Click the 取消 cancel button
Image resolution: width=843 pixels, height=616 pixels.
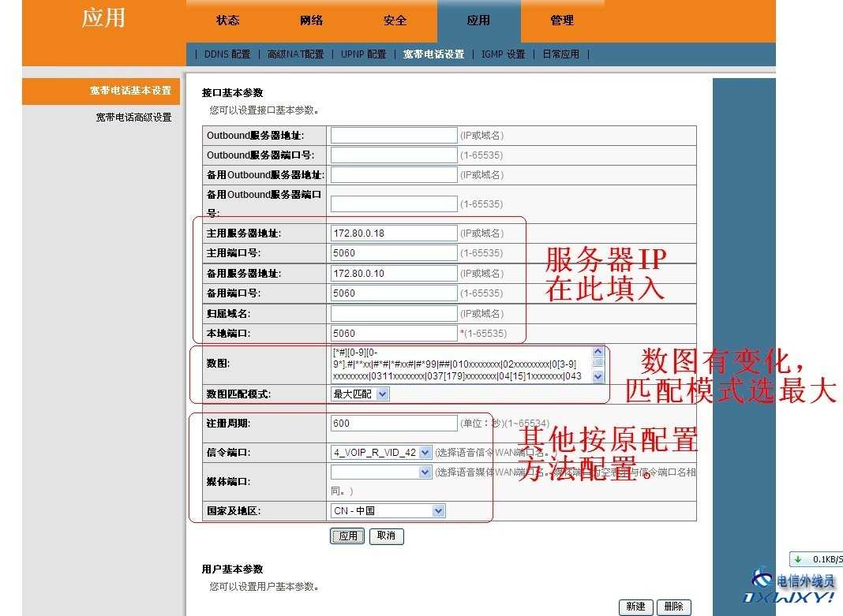click(387, 536)
